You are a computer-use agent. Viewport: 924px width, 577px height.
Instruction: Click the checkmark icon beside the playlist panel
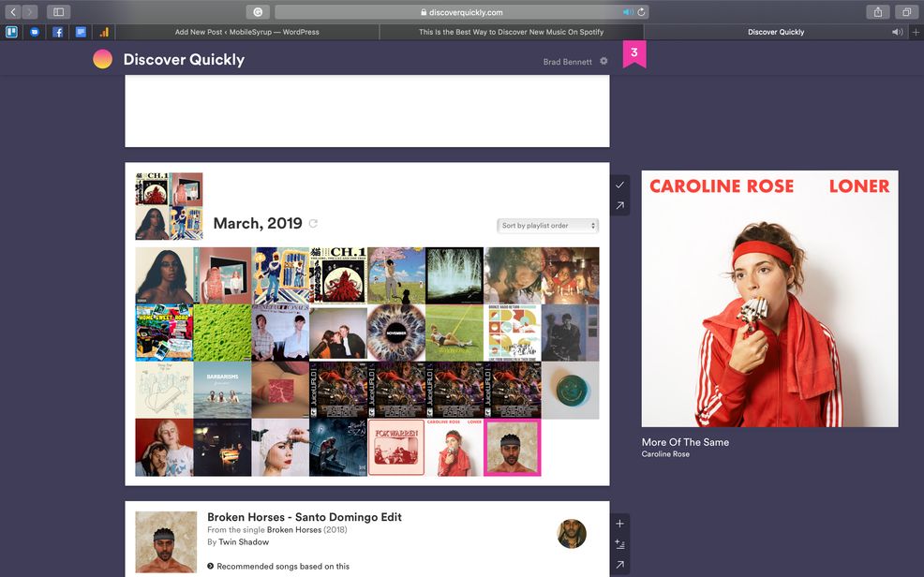click(x=619, y=185)
